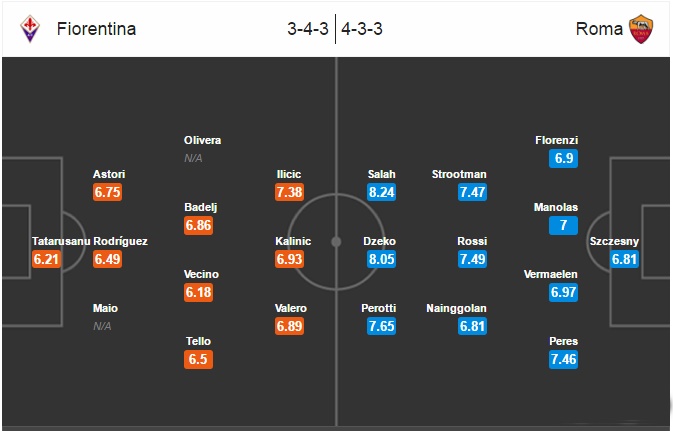Click Ilicic's 7.38 rating badge
This screenshot has width=673, height=431.
(x=289, y=192)
